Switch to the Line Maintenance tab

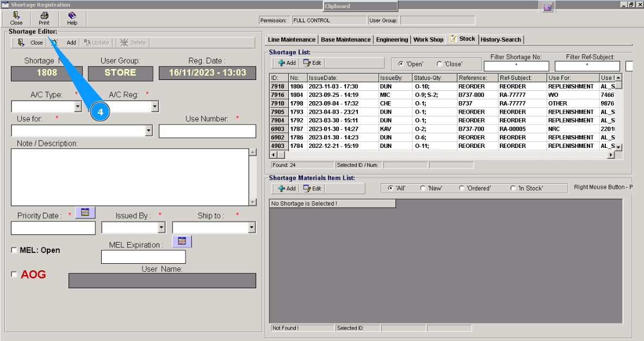292,40
